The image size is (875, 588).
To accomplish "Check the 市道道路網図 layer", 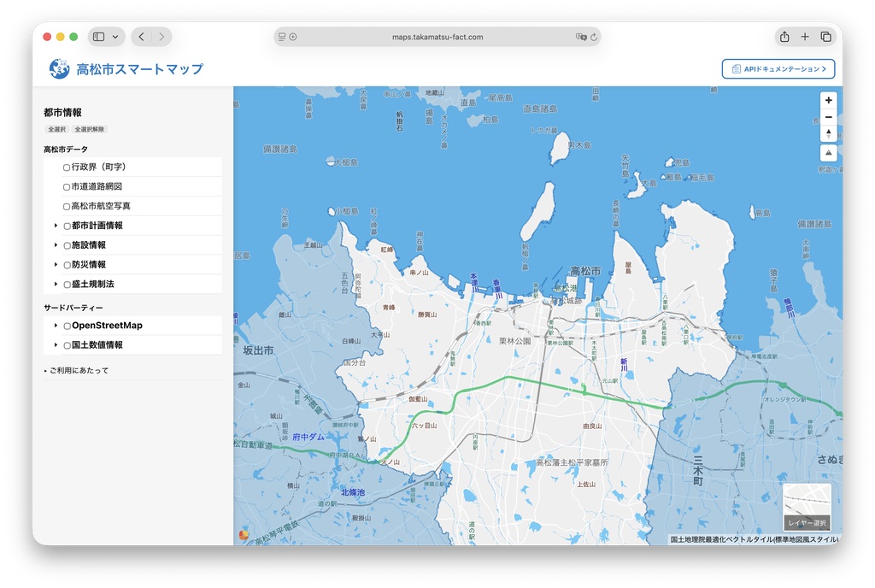I will [67, 187].
